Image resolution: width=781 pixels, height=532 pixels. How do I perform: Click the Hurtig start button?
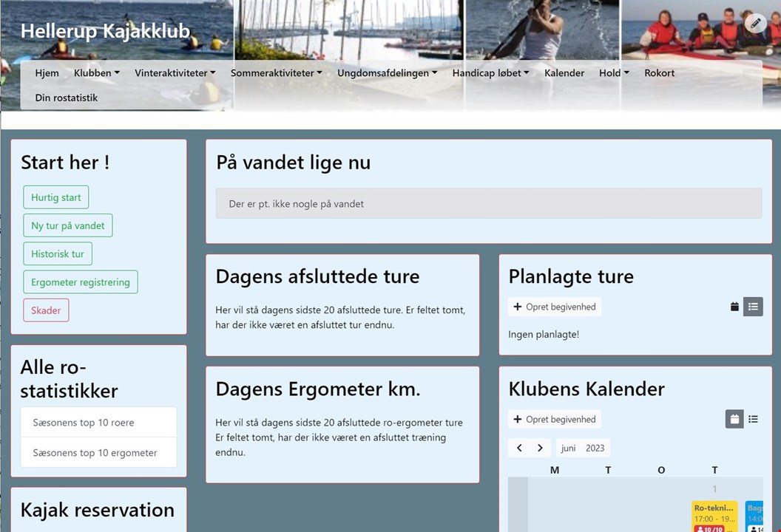pyautogui.click(x=55, y=197)
